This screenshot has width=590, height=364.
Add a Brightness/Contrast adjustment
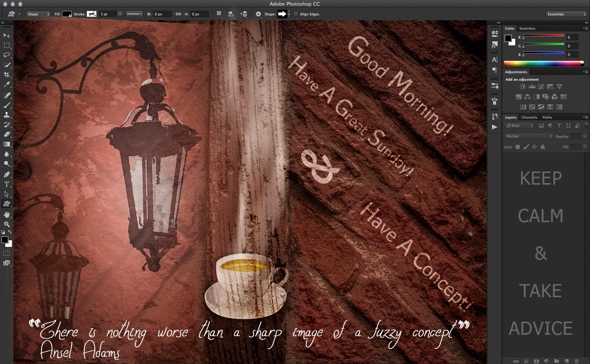click(x=523, y=87)
